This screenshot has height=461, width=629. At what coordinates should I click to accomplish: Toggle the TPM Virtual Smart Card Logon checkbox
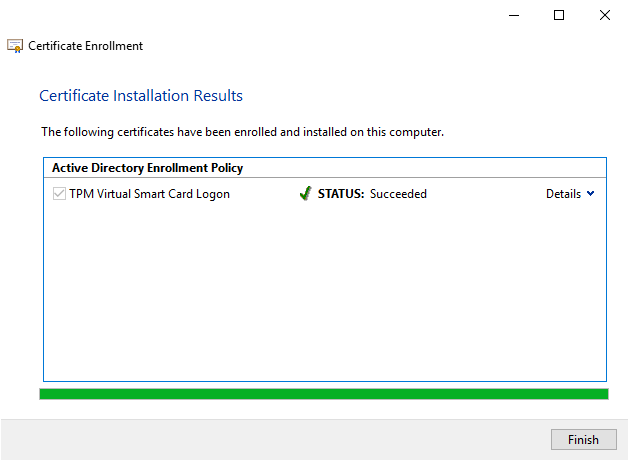click(x=59, y=194)
